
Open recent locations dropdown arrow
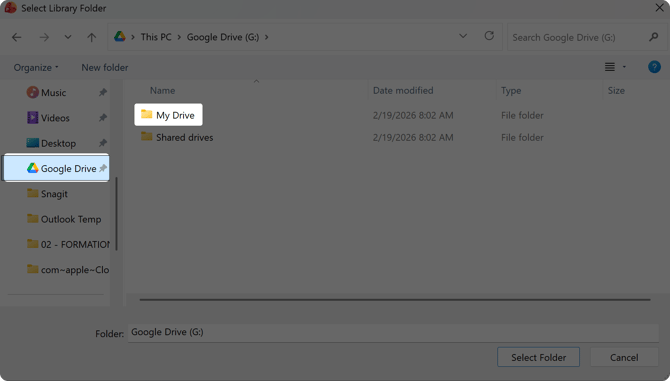pos(68,37)
